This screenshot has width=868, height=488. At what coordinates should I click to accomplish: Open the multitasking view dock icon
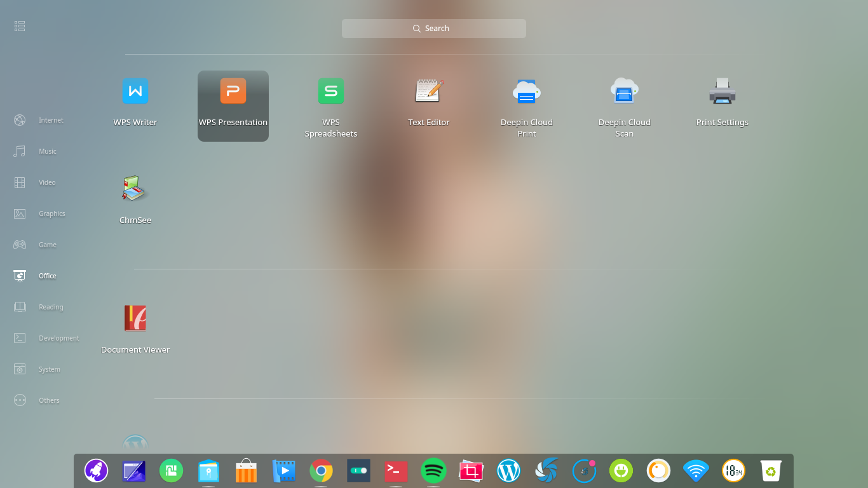(x=134, y=471)
